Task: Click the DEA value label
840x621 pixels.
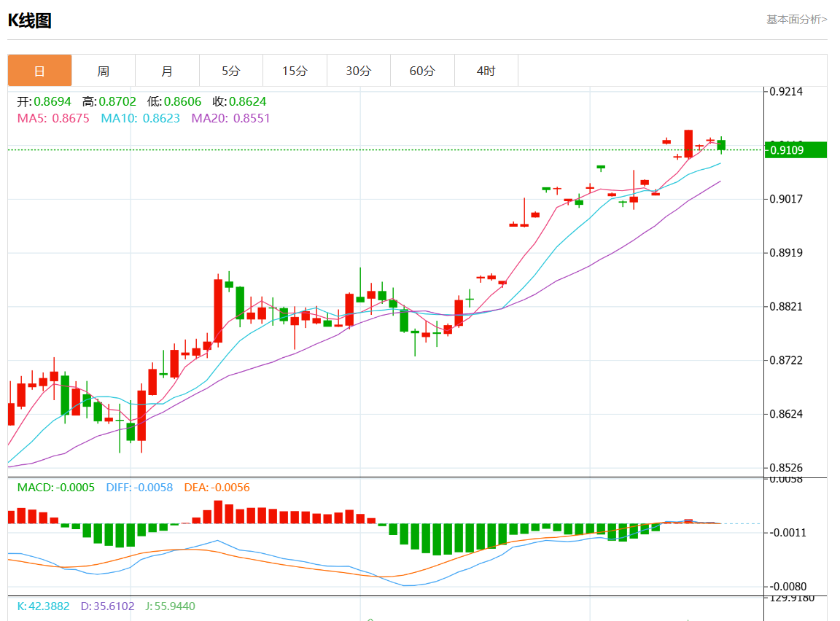Action: click(217, 488)
